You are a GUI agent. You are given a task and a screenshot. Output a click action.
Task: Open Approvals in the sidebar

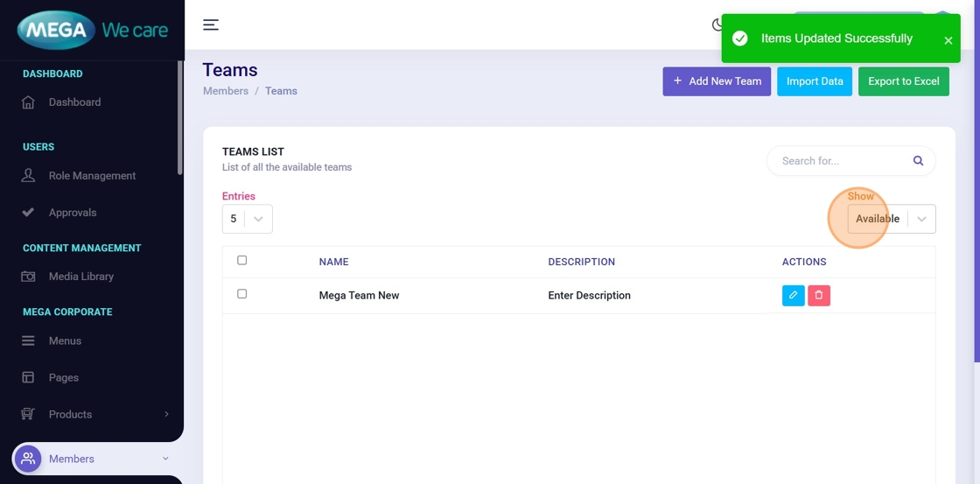click(73, 213)
